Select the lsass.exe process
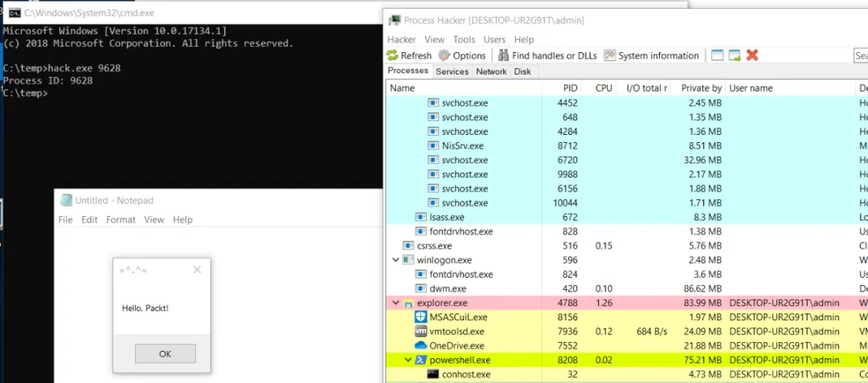Viewport: 868px width, 383px height. click(x=627, y=218)
